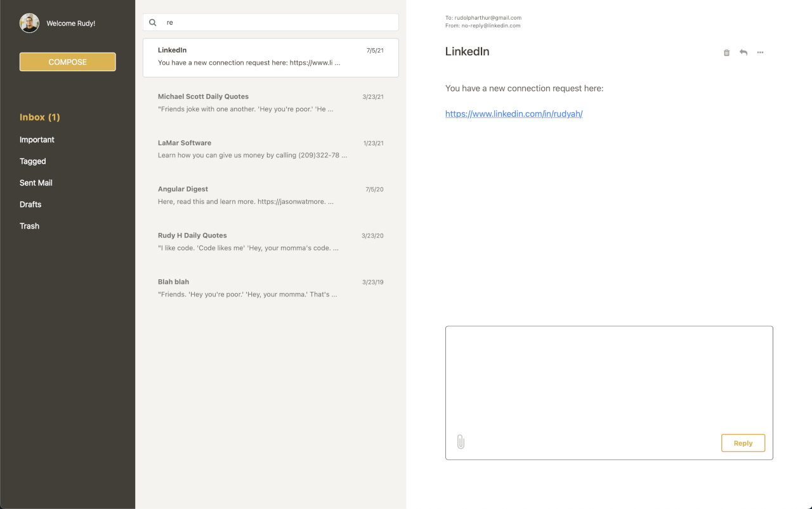Open the linkedin.com/in/rudyah connection link
Image resolution: width=812 pixels, height=509 pixels.
(514, 114)
